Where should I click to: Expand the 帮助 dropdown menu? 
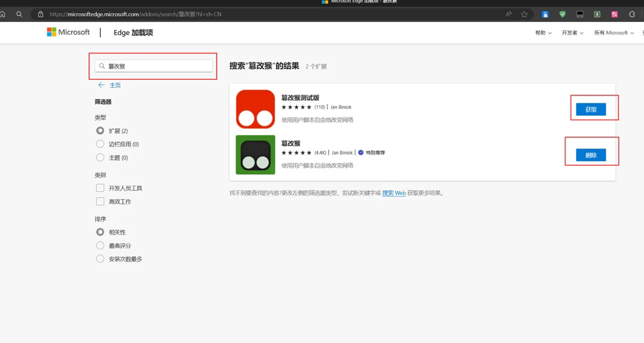point(543,33)
